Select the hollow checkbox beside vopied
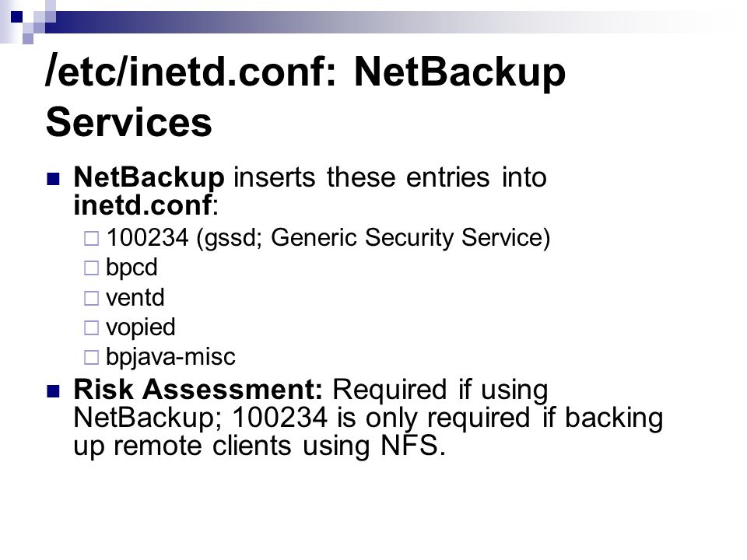Image resolution: width=747 pixels, height=560 pixels. point(91,327)
